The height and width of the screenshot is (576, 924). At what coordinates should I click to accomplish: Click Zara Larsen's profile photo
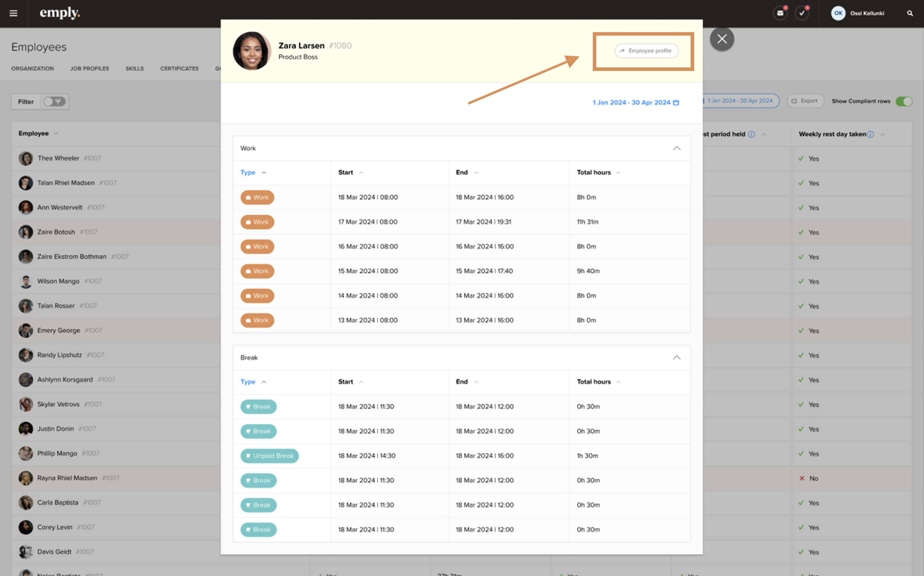pos(251,51)
